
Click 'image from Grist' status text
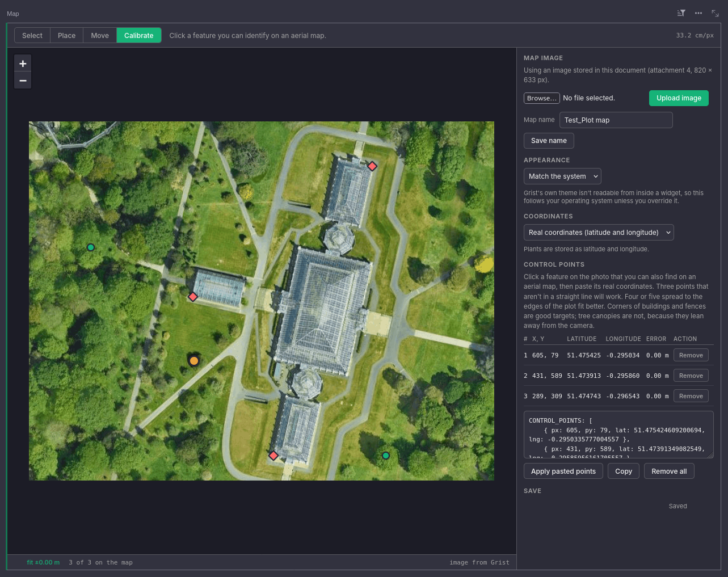tap(479, 562)
